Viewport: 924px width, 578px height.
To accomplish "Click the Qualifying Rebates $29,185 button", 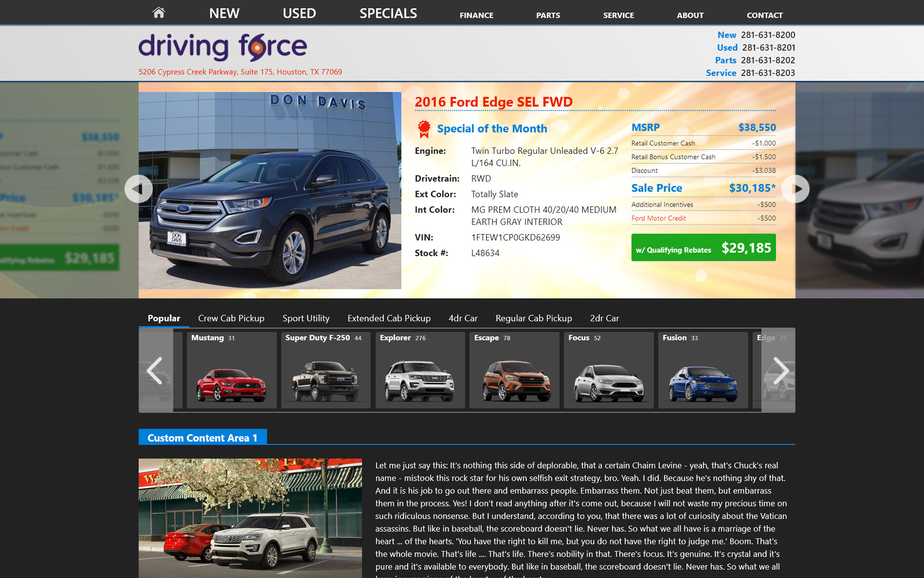I will pos(704,248).
